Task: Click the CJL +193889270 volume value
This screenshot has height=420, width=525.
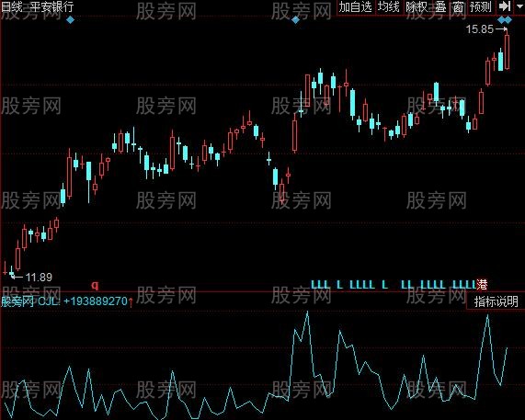Action: [x=83, y=301]
